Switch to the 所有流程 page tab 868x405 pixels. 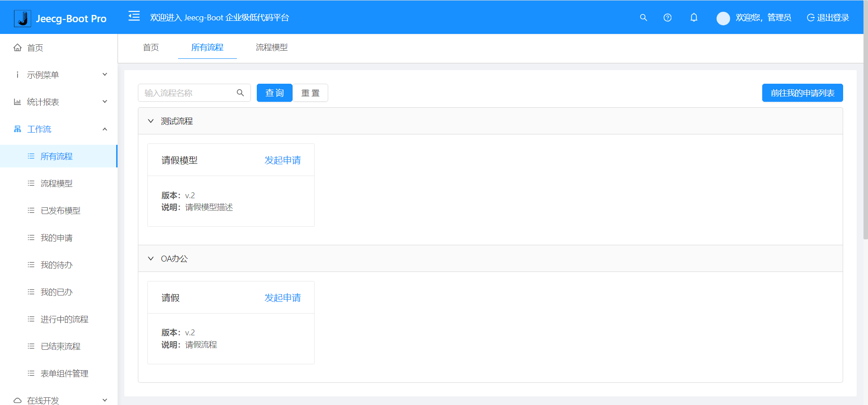[208, 48]
